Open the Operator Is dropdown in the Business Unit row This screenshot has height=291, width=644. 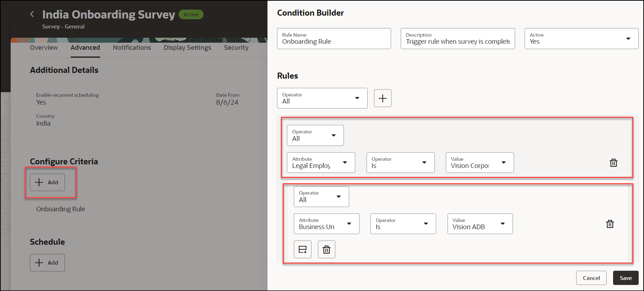click(x=403, y=224)
